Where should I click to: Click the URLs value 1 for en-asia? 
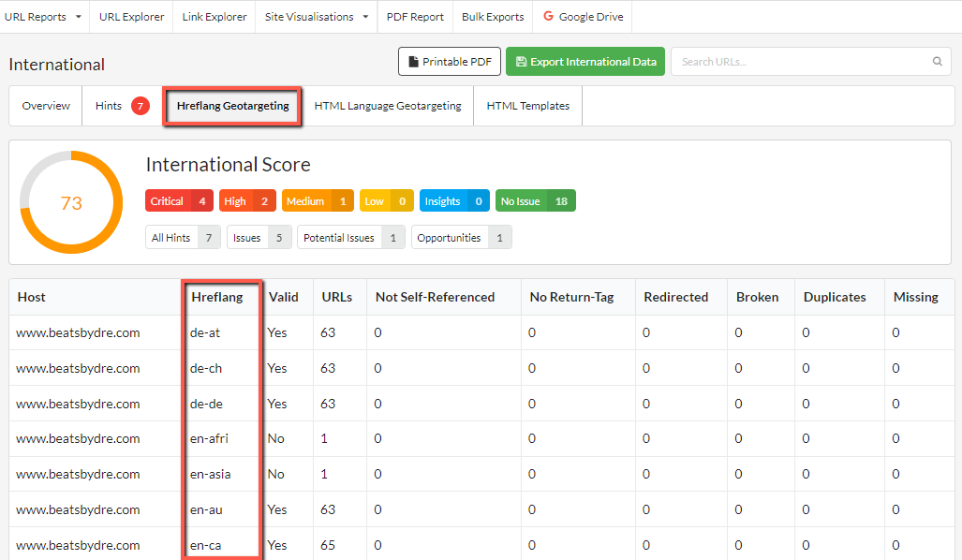click(324, 474)
